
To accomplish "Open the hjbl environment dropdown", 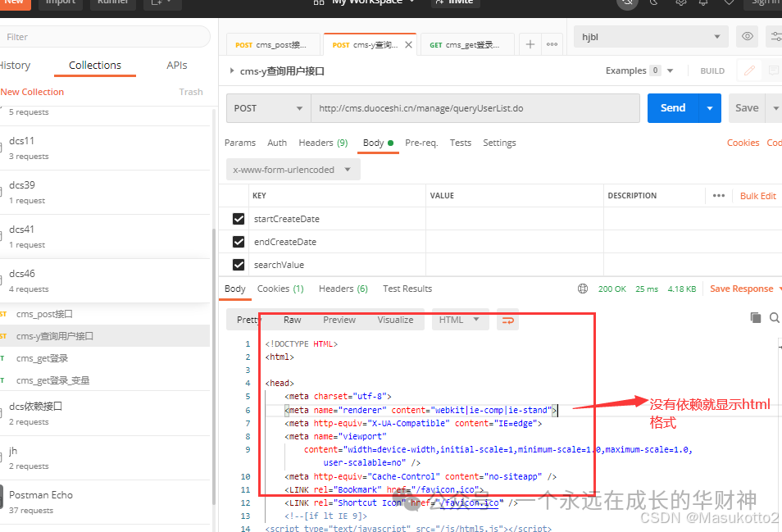I will (652, 37).
